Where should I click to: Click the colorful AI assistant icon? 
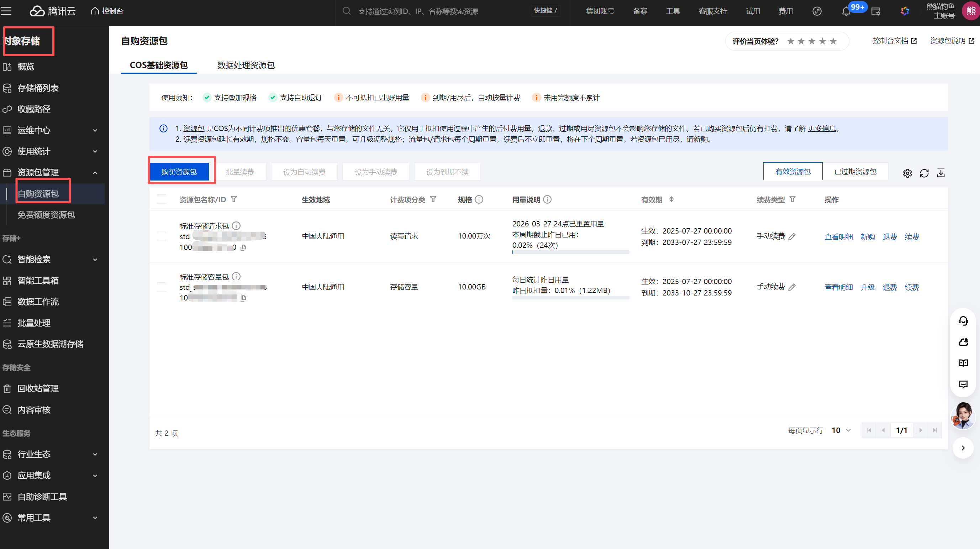coord(905,11)
